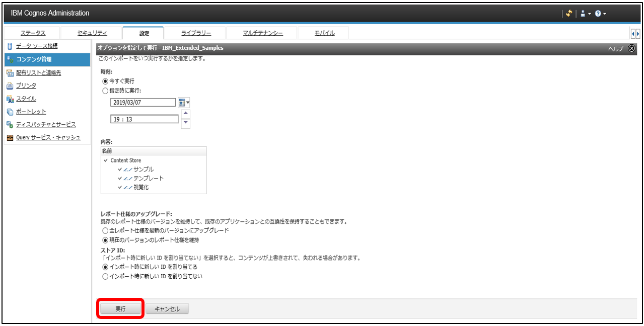Click the question mark help icon
This screenshot has height=326, width=644.
pos(598,14)
